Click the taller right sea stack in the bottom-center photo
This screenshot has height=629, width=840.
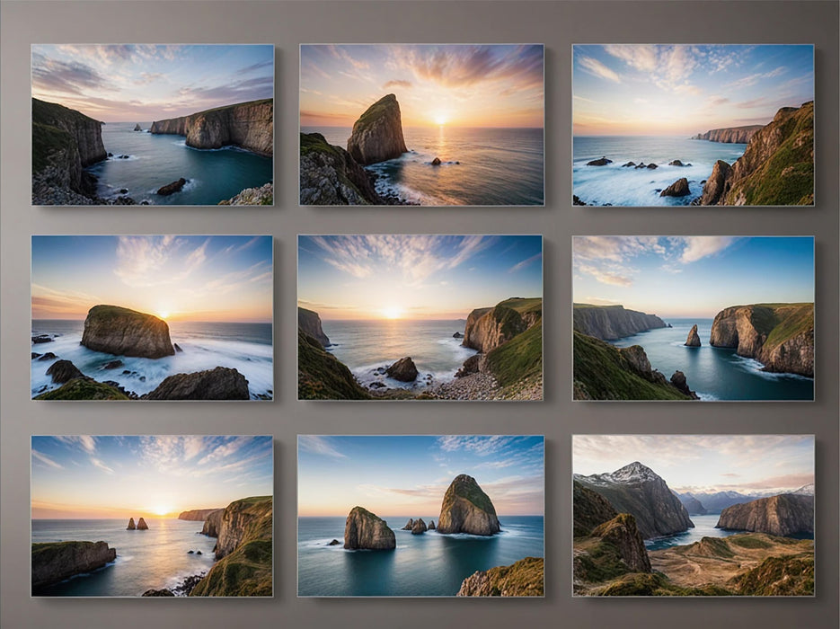coord(467,506)
